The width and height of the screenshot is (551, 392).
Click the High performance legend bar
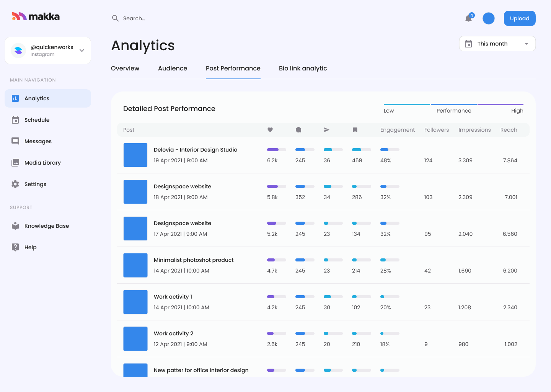[x=500, y=105]
